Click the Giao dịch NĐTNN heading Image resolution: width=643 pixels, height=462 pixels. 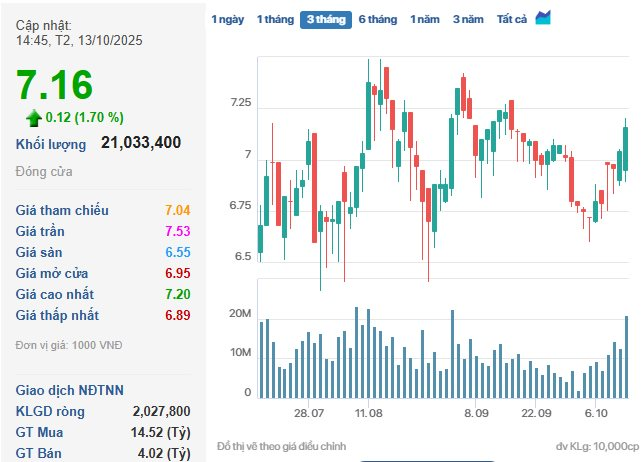coord(68,390)
